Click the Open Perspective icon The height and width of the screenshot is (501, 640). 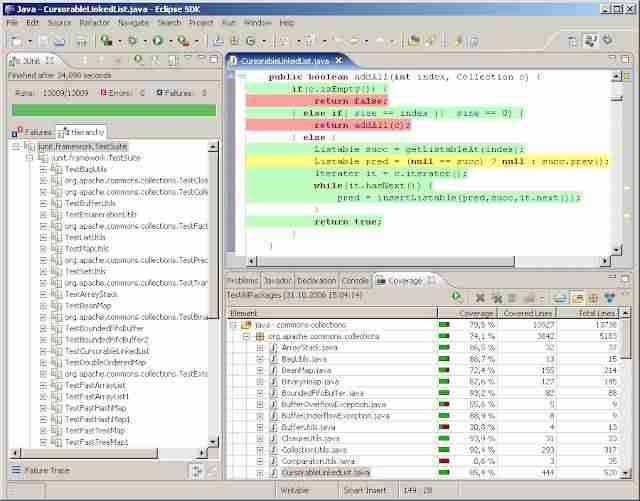coord(572,40)
